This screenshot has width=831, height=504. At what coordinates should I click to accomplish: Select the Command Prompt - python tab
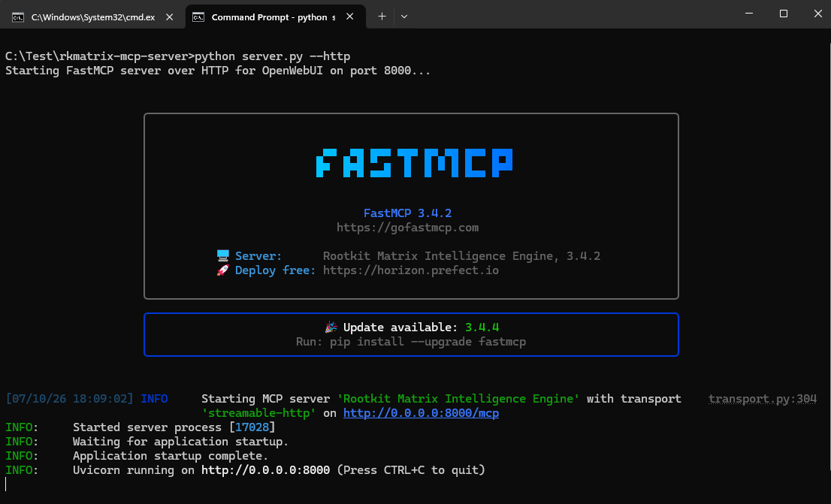coord(276,17)
